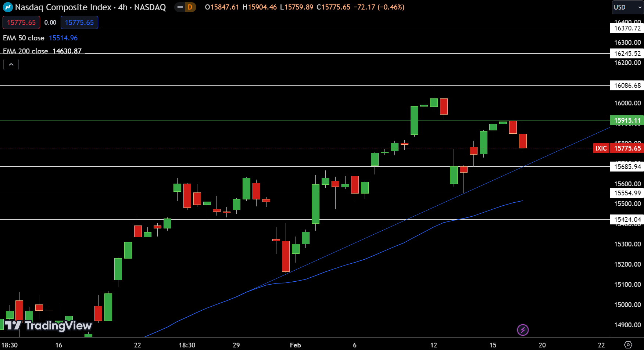Click the 15 date label on time axis
The image size is (644, 350).
tap(493, 345)
